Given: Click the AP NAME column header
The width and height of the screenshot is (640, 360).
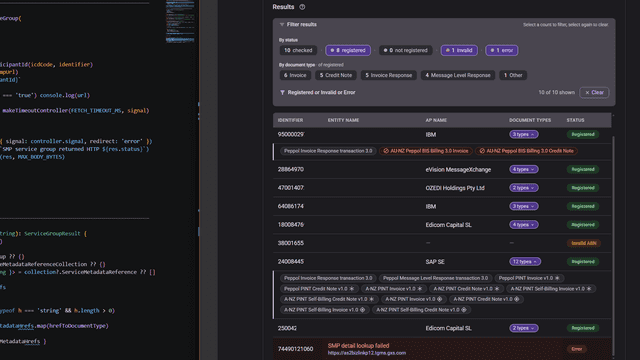Looking at the screenshot, I should pos(436,120).
